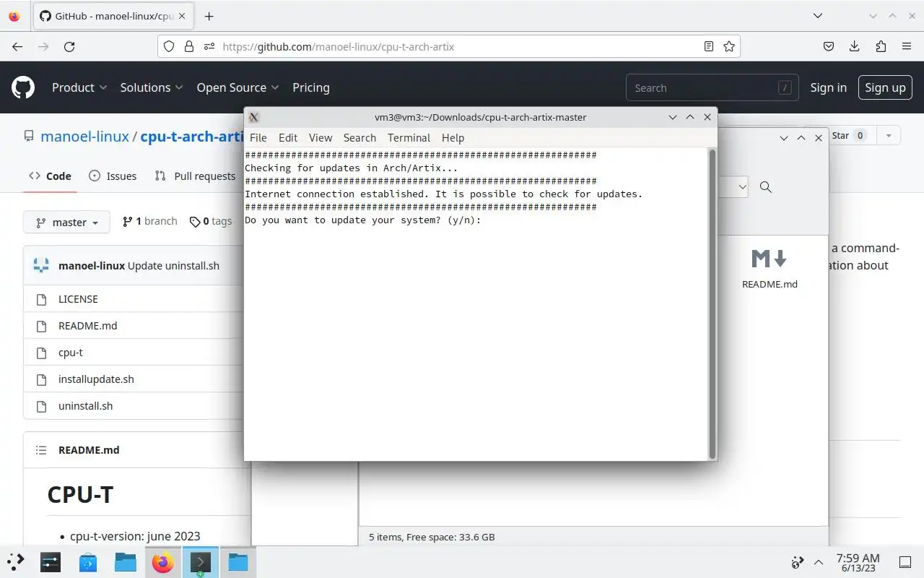
Task: Expand the Product dropdown in GitHub header
Action: pyautogui.click(x=79, y=87)
